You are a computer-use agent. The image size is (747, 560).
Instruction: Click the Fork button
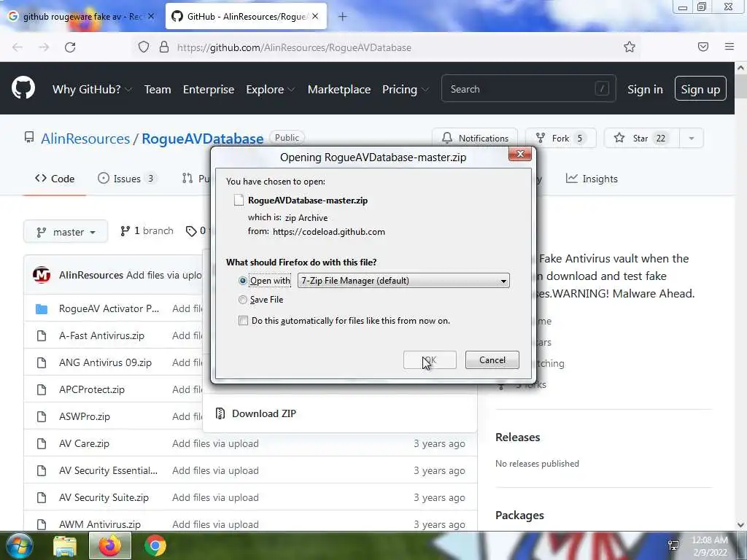coord(560,138)
